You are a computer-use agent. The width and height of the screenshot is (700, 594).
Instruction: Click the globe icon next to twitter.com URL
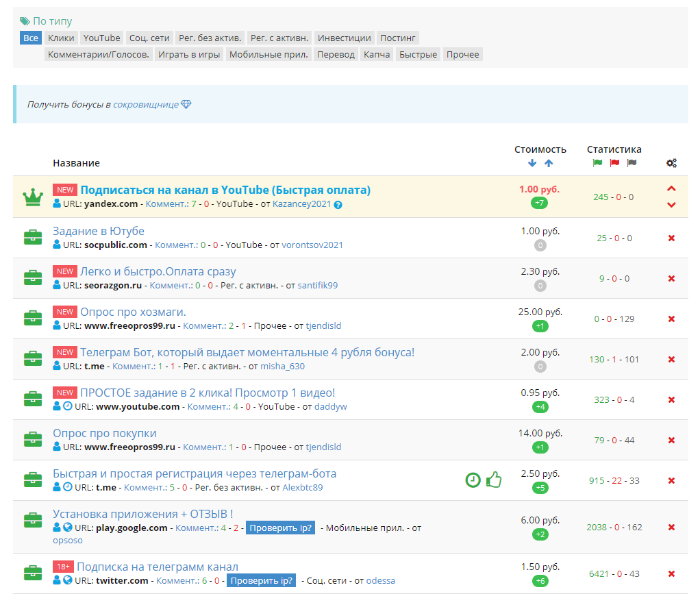(68, 580)
